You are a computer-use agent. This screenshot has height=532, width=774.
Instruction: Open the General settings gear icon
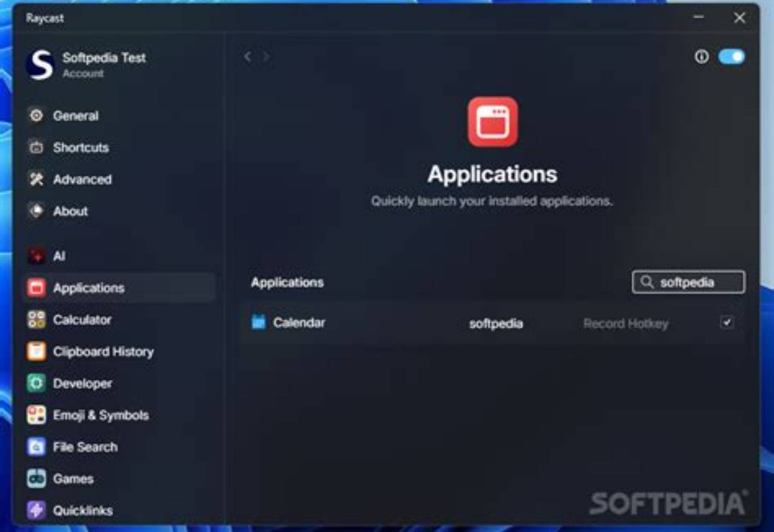click(36, 116)
